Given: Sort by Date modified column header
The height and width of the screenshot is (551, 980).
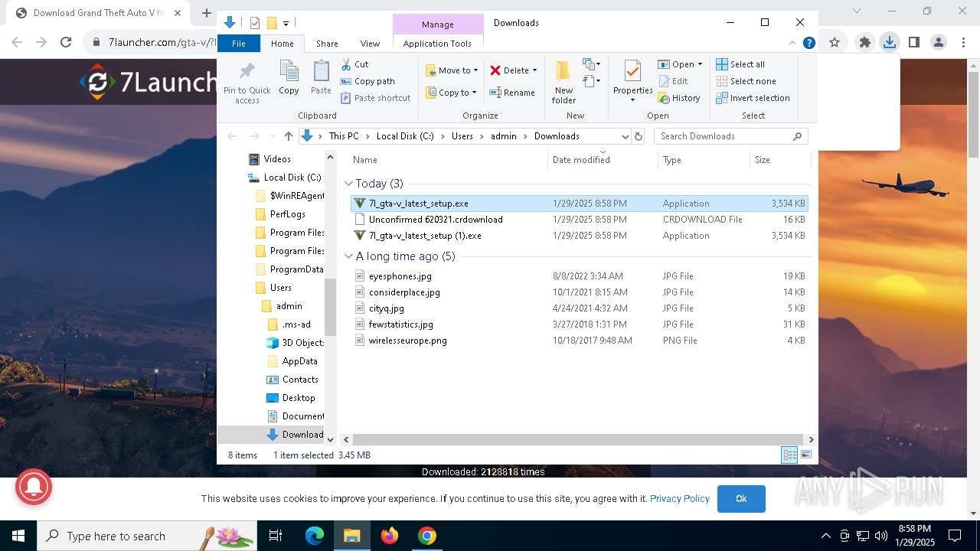Looking at the screenshot, I should [x=603, y=160].
